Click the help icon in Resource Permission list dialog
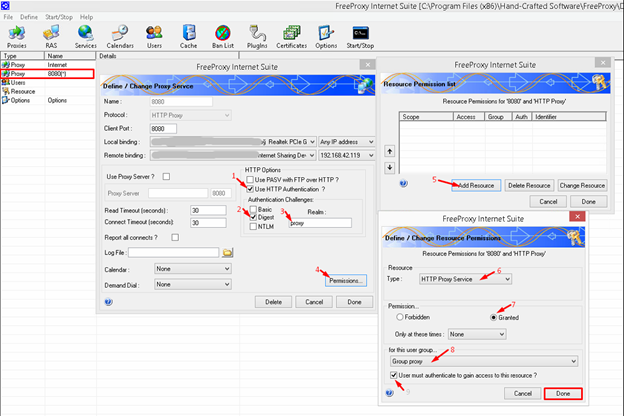Viewport: 624px width, 416px height. (x=403, y=183)
